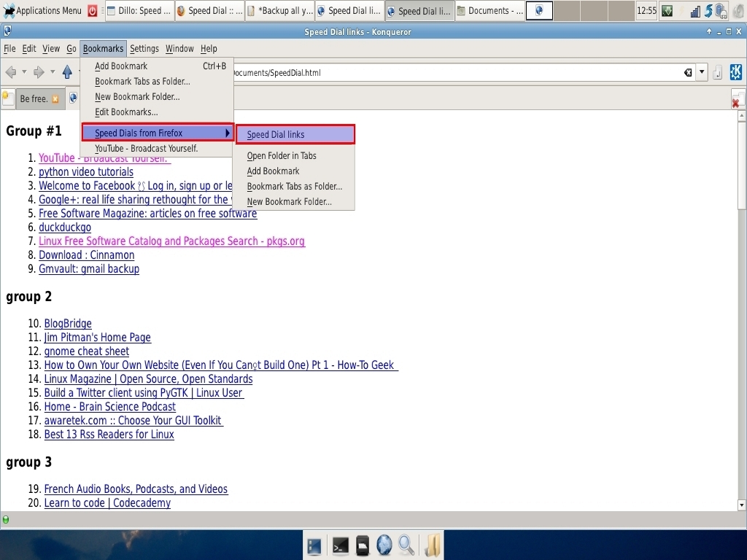Choose Bookmark Tabs as Folder in Bookmarks menu
This screenshot has width=747, height=560.
coord(158,82)
